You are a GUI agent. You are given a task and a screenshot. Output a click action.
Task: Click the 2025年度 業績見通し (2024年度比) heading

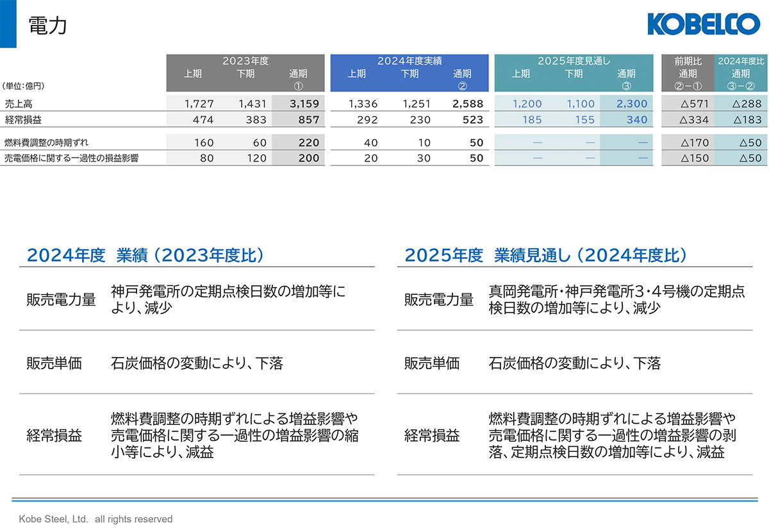(x=546, y=255)
